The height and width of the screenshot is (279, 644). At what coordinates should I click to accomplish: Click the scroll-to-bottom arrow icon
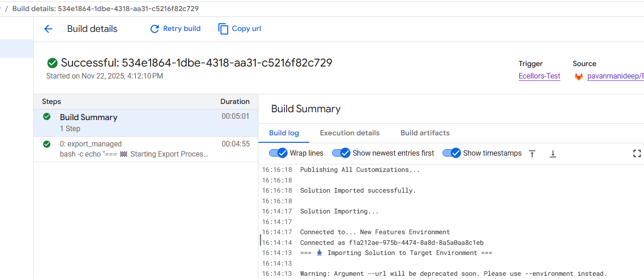coord(552,154)
